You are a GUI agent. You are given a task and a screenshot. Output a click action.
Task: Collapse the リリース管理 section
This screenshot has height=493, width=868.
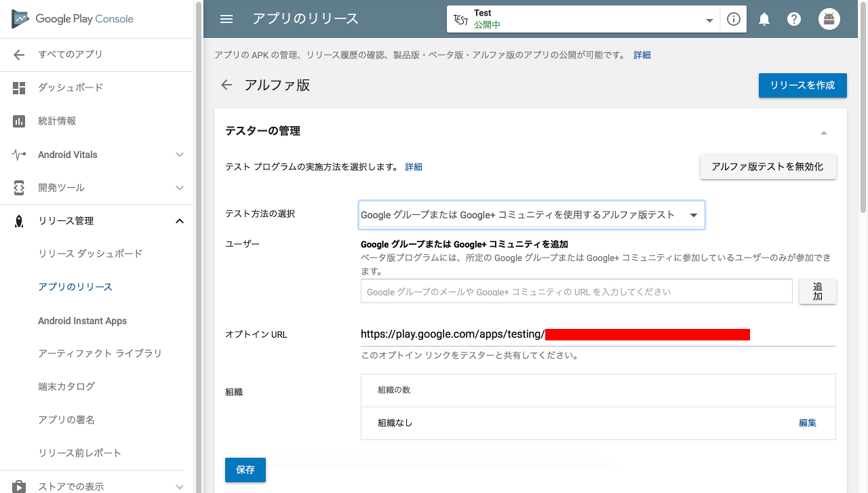tap(180, 221)
